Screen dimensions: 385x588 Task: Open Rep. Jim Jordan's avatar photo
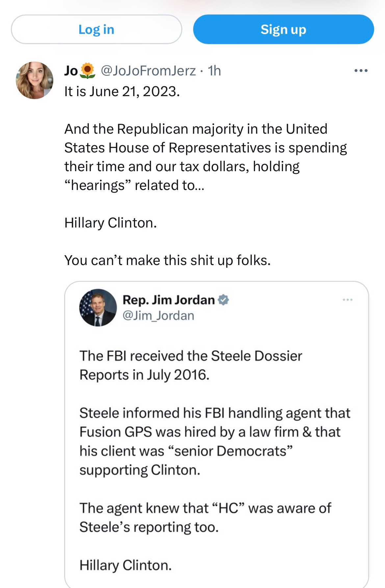(x=98, y=307)
